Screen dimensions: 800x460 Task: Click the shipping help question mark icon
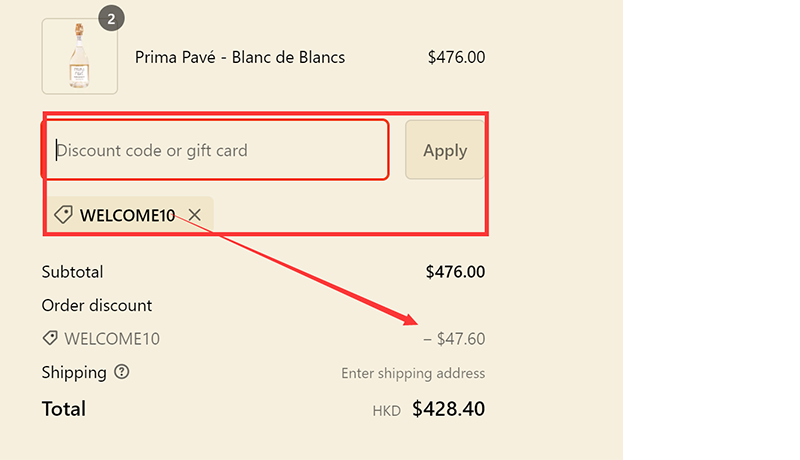(122, 372)
